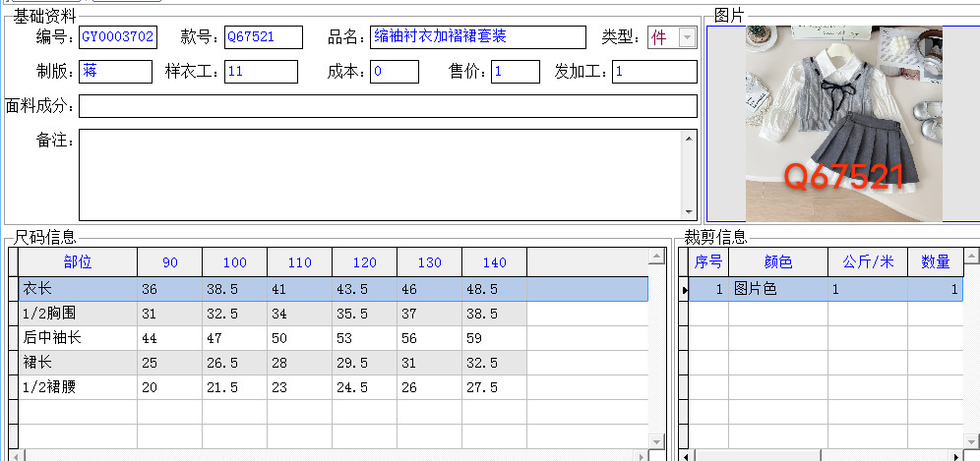Image resolution: width=980 pixels, height=461 pixels.
Task: Click the 后中袖长 cell value 59
Action: (495, 338)
